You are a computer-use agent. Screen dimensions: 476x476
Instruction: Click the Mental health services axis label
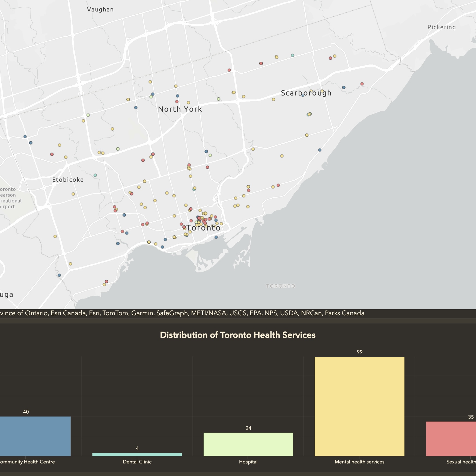coord(359,462)
